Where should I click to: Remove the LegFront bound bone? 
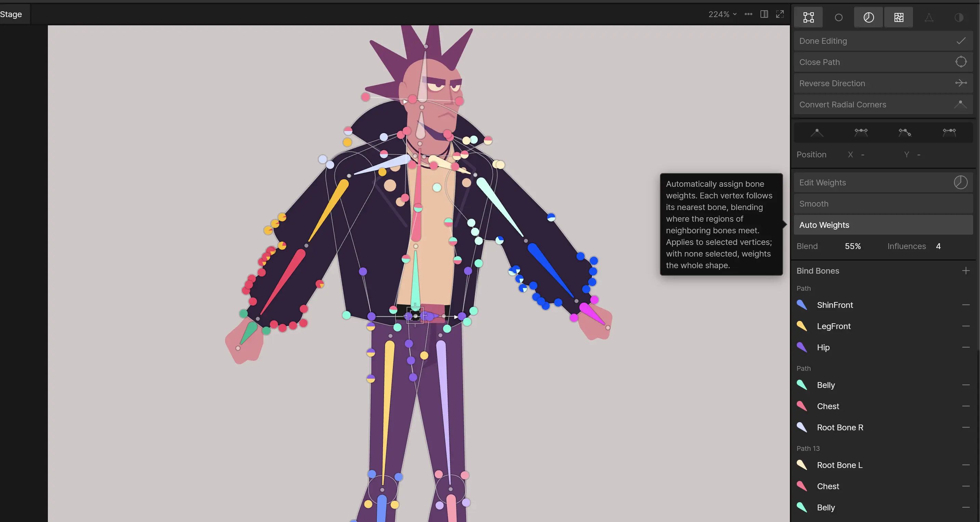[966, 326]
